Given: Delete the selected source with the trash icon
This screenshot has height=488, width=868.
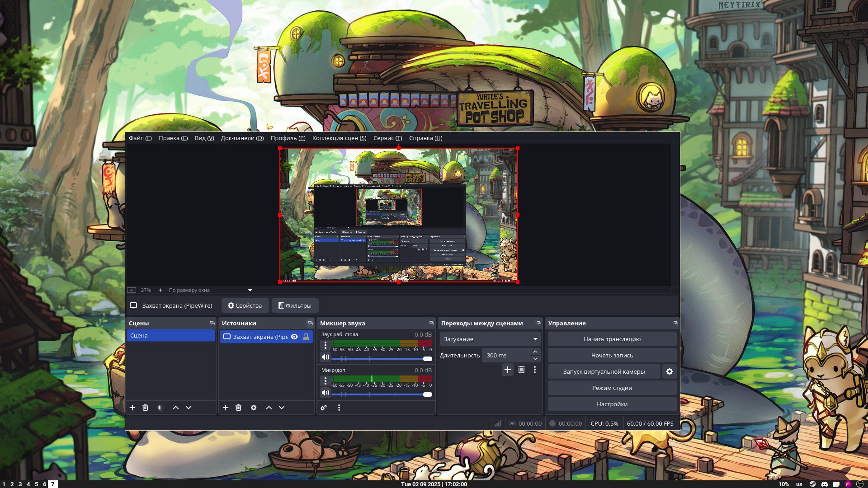Looking at the screenshot, I should [238, 408].
